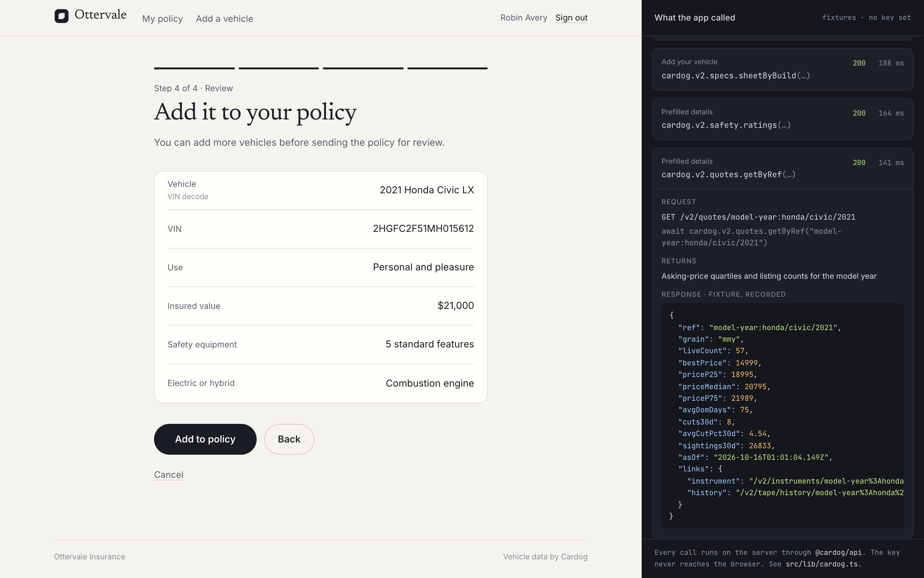Click the Ottervale brand name
Screen dimensions: 924x578
pyautogui.click(x=100, y=14)
